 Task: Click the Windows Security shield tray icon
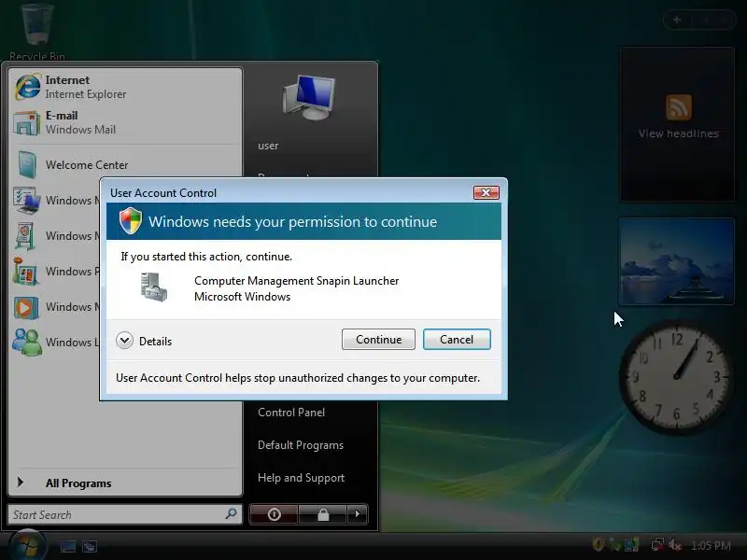pos(598,544)
